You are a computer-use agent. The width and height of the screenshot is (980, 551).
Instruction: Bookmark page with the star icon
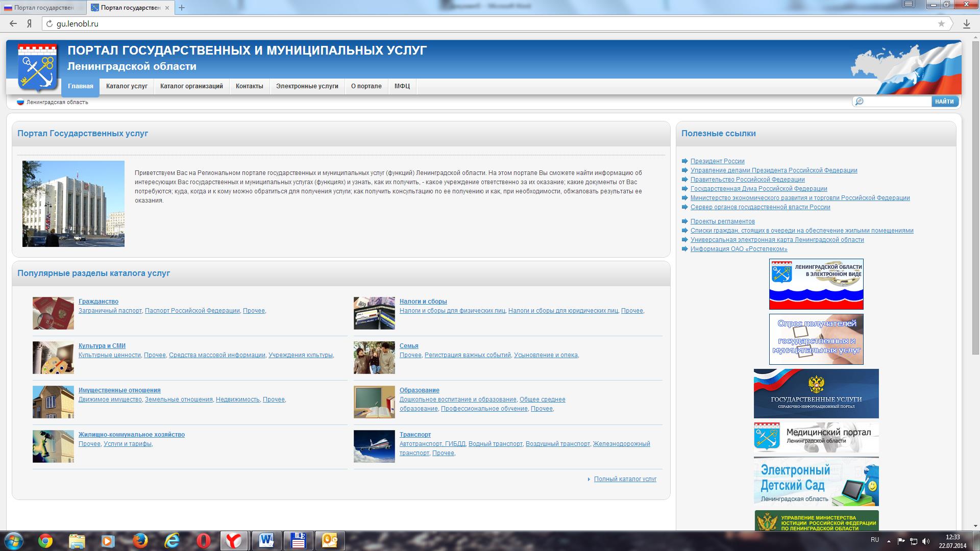[941, 23]
